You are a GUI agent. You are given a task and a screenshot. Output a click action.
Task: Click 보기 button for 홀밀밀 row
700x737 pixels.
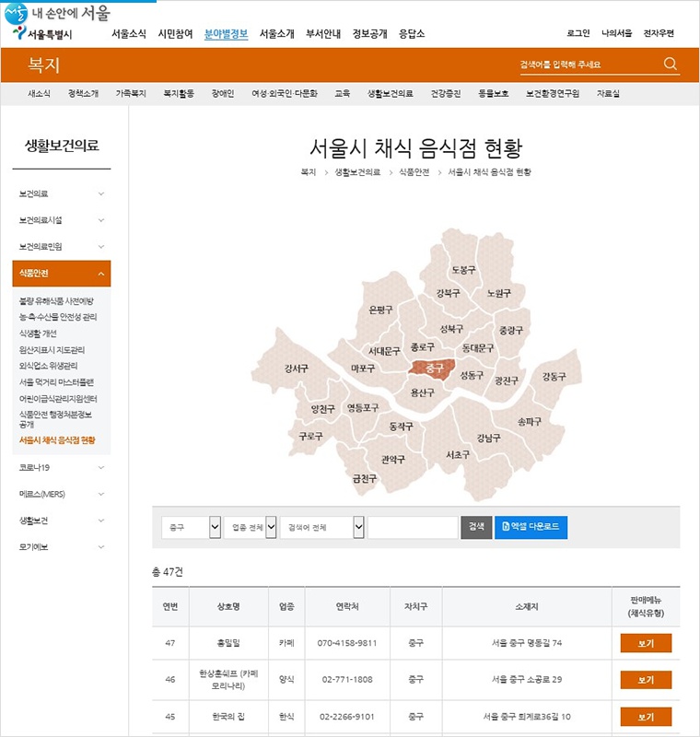pos(646,643)
